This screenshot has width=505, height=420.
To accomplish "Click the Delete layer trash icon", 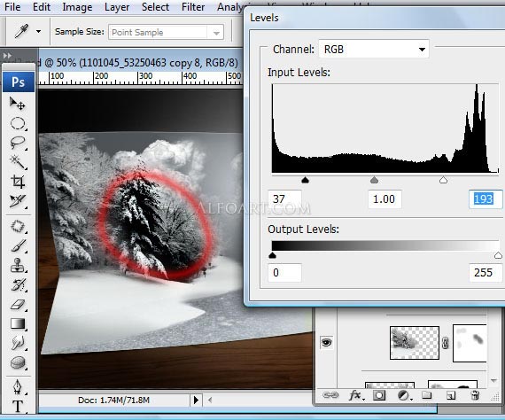I will tap(475, 395).
